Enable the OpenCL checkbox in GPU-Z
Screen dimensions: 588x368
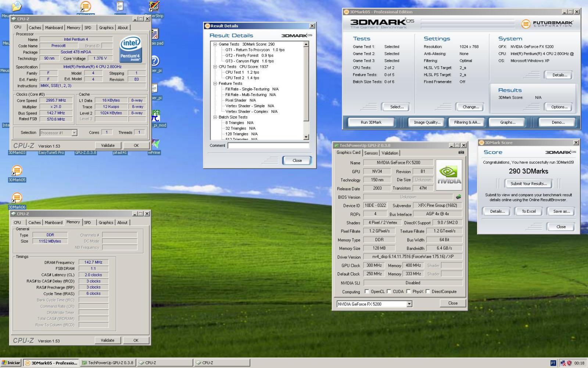367,291
